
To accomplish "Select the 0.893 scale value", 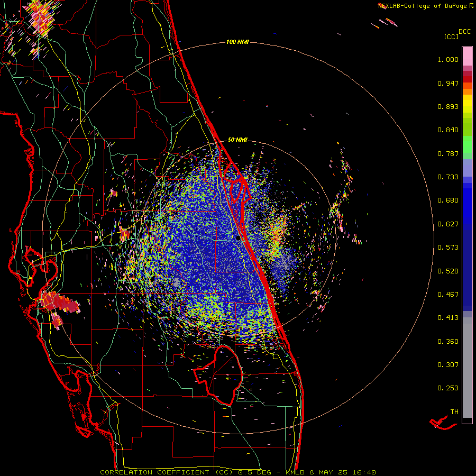I will tap(448, 106).
